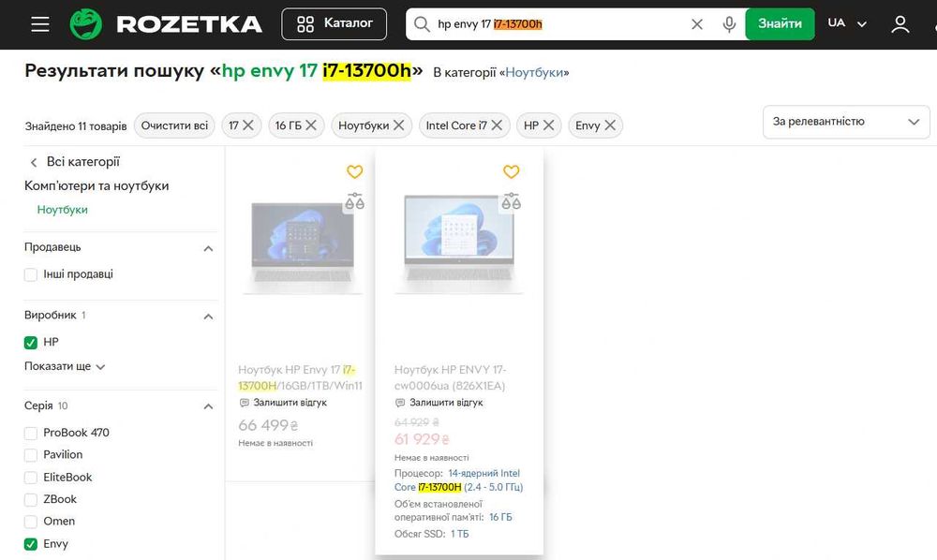Open Ноутбук HP ENVY 17-cw0006ua title
The image size is (937, 560).
(450, 377)
